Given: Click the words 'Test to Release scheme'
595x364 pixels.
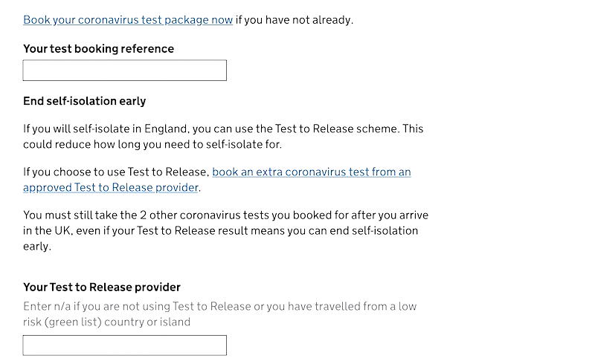Looking at the screenshot, I should click(337, 129).
